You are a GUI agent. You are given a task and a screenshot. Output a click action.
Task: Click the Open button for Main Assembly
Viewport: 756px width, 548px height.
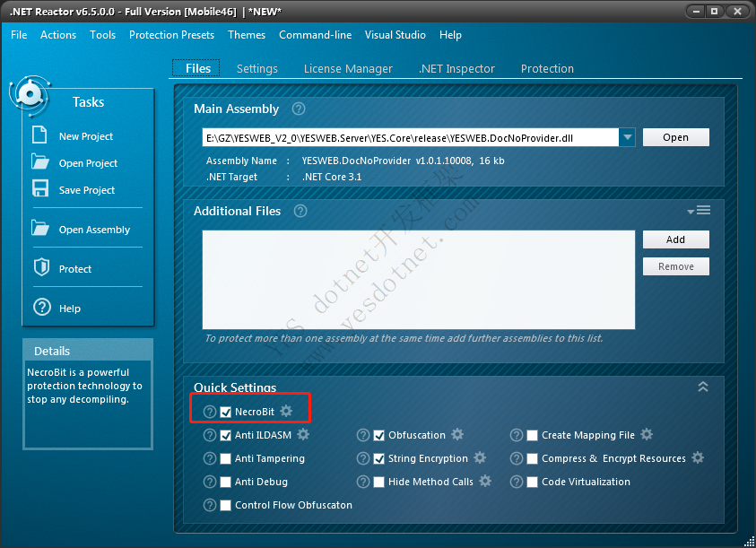click(x=675, y=137)
